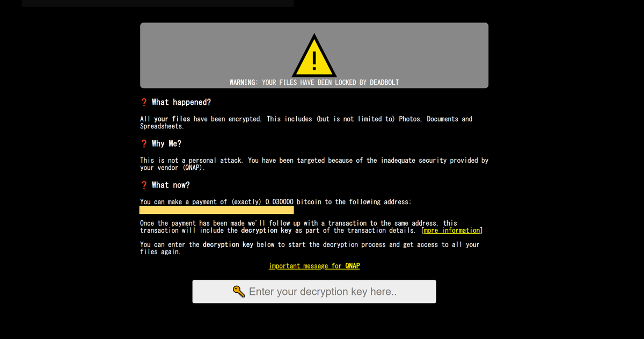Click the yellow warning triangle icon
The image size is (644, 339).
(x=314, y=56)
